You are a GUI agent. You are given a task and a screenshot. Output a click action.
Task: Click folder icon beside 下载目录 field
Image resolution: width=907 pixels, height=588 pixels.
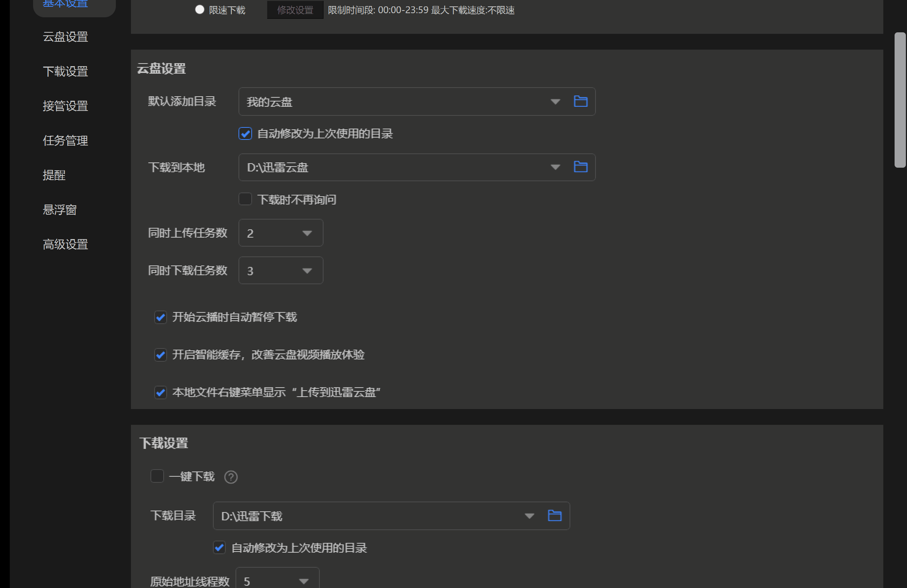tap(554, 516)
